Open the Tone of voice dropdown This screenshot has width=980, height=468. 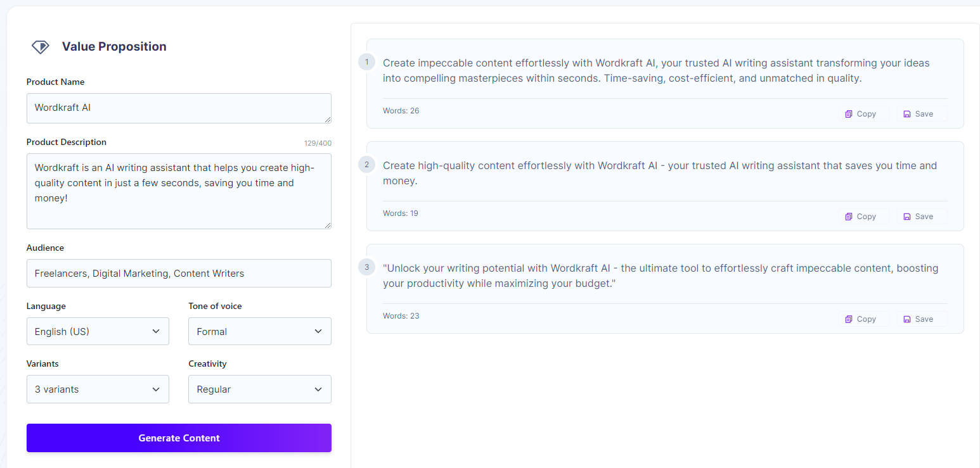point(259,331)
